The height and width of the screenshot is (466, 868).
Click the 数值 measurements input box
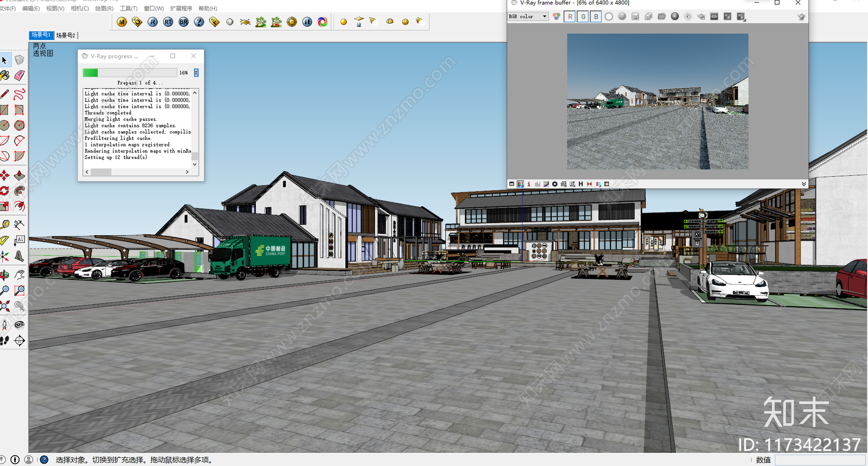[819, 460]
